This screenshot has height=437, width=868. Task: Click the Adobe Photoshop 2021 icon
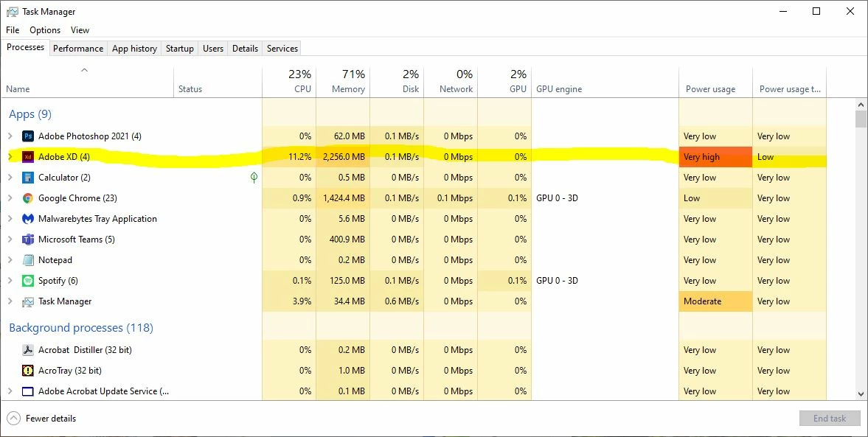28,136
